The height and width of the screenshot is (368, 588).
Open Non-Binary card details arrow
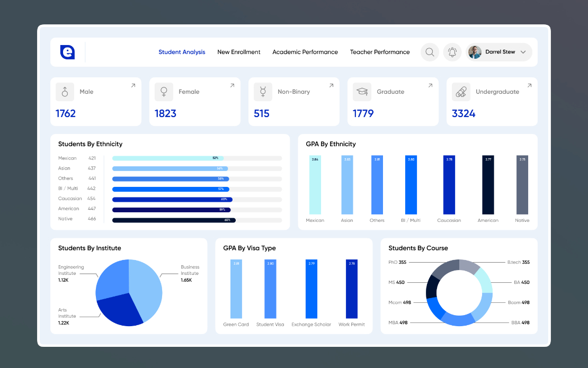pos(331,86)
